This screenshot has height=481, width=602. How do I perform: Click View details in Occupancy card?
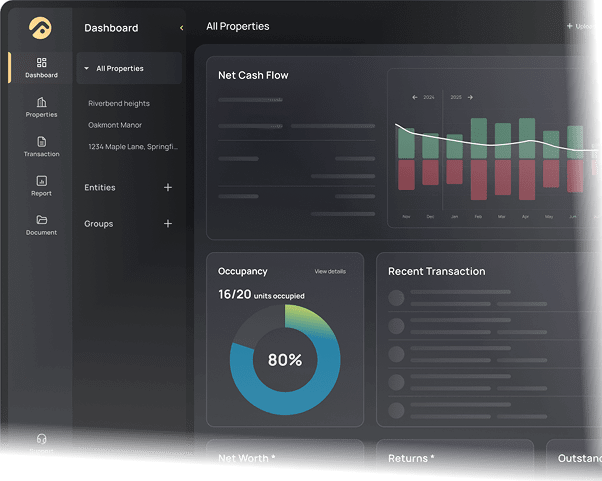330,271
